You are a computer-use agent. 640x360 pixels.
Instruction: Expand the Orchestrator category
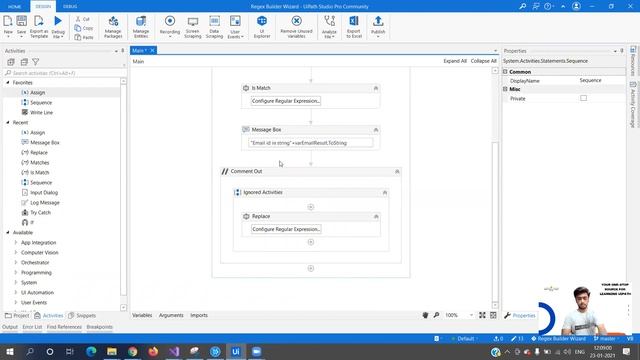16,262
